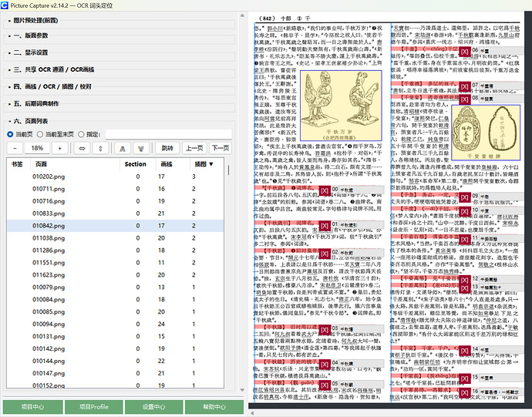This screenshot has width=532, height=417.
Task: Click the page preview horizontal scrollbar left arrow
Action: coord(252,413)
